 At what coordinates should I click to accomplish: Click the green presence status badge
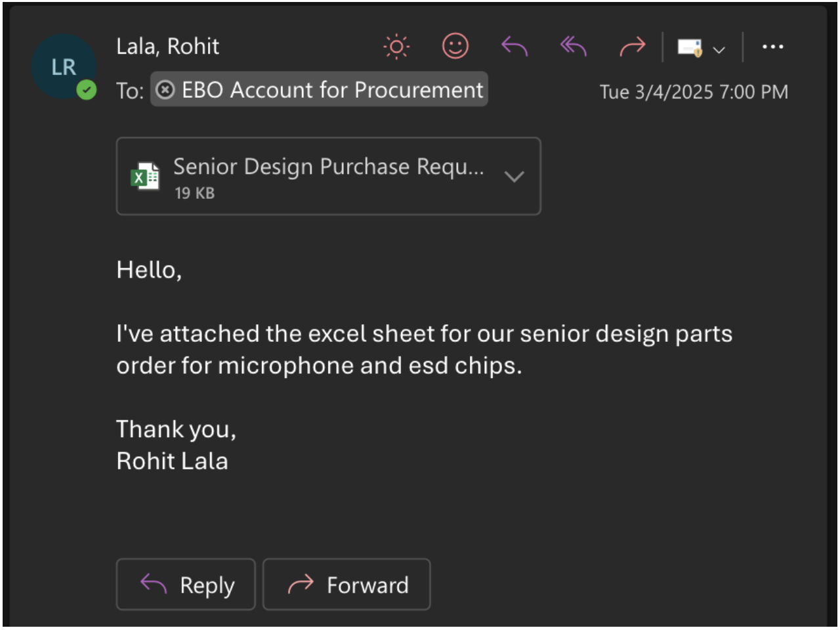[87, 90]
